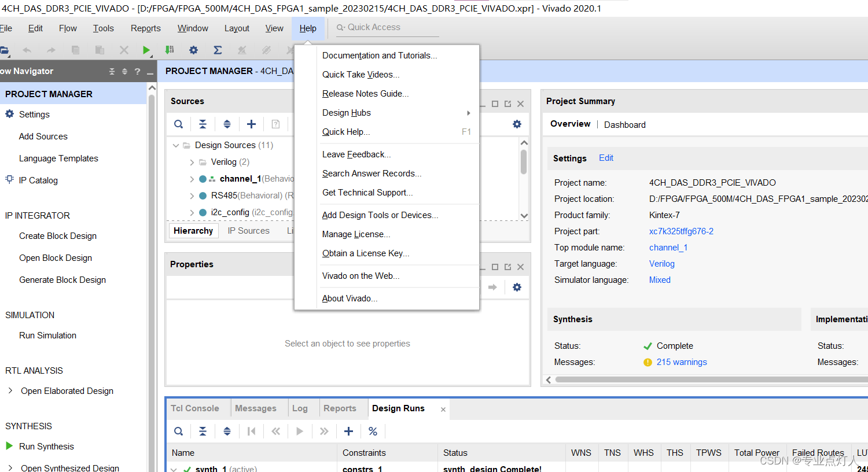Switch to Tcl Console tab
Viewport: 868px width, 472px height.
pyautogui.click(x=195, y=408)
